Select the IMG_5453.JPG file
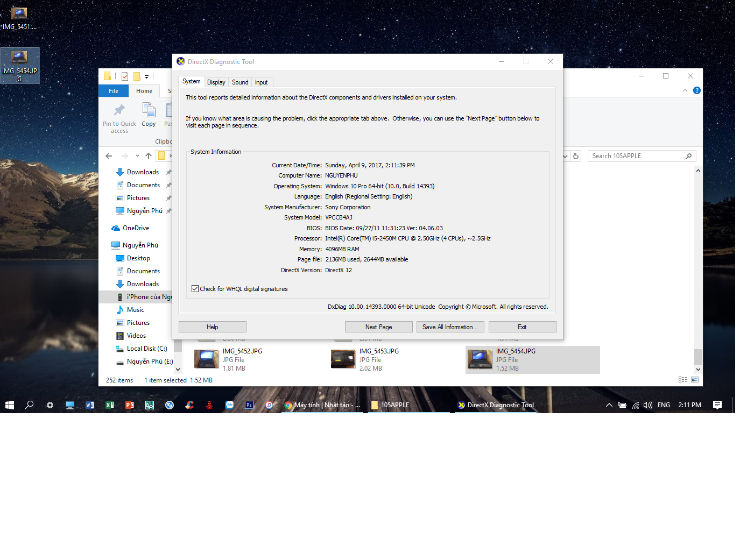 coord(396,359)
